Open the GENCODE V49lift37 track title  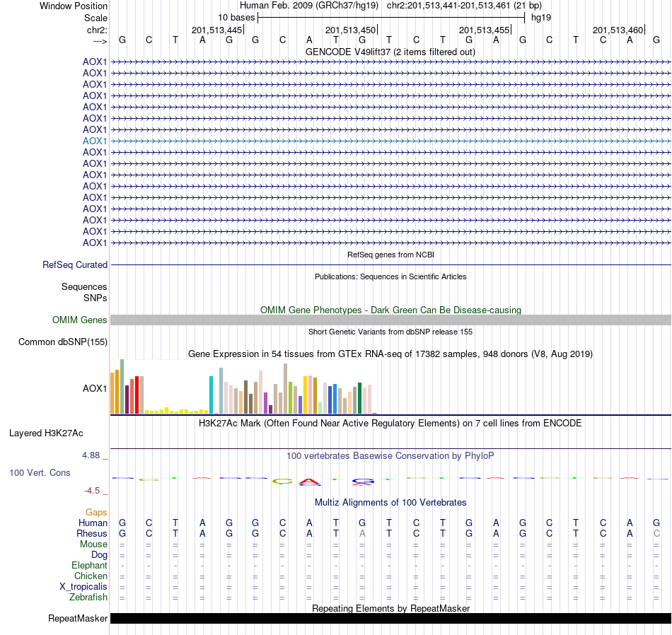point(390,52)
